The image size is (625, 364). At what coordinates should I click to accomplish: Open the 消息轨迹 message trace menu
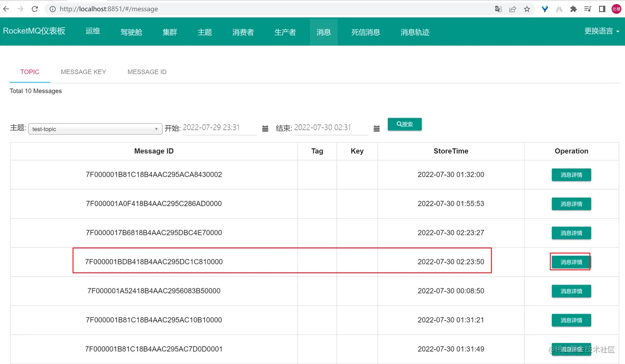point(415,32)
